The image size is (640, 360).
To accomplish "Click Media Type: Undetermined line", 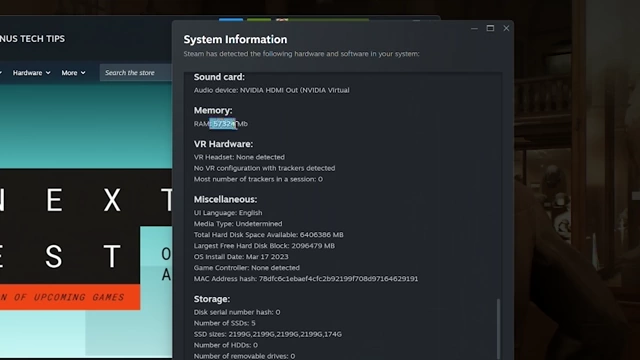I will pyautogui.click(x=238, y=224).
